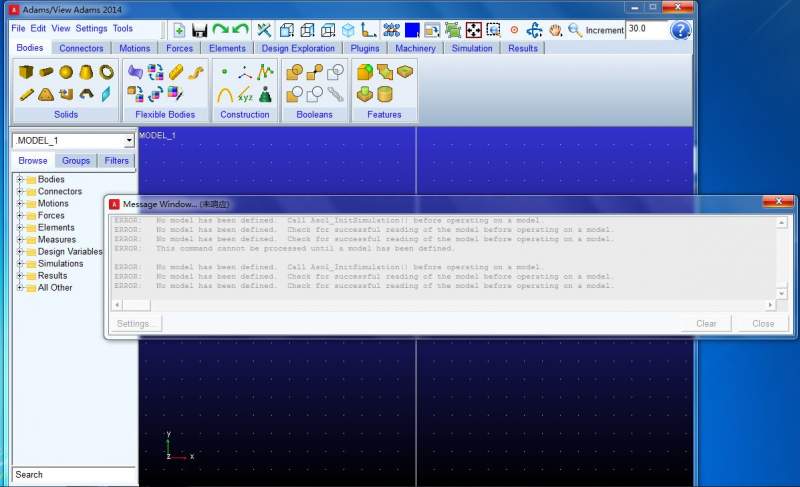
Task: Select the Chain geometry boolean tool
Action: (x=335, y=94)
